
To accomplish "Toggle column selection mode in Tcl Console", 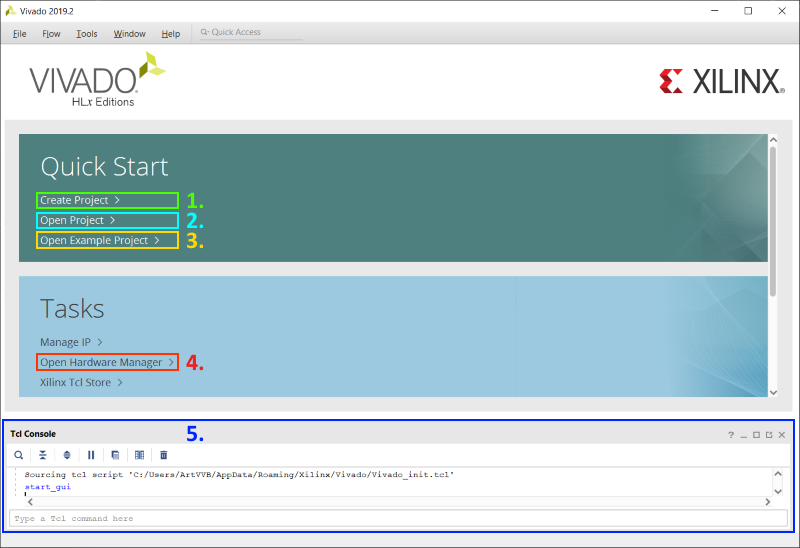I will (139, 455).
